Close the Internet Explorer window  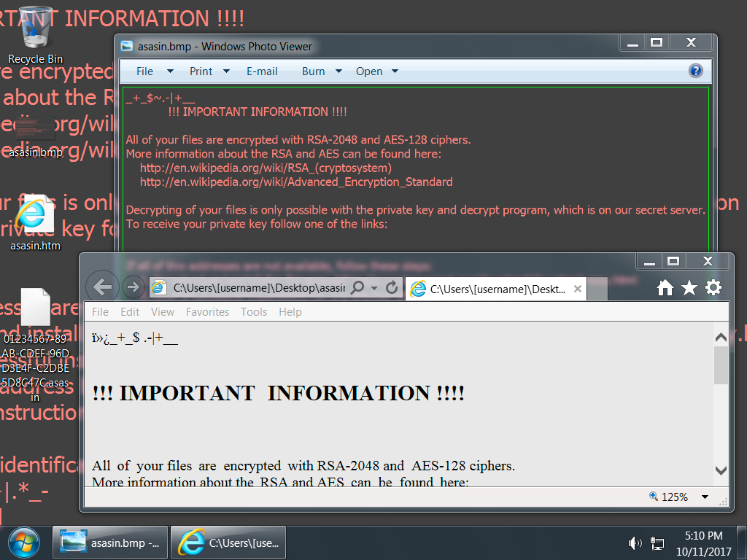pyautogui.click(x=708, y=262)
